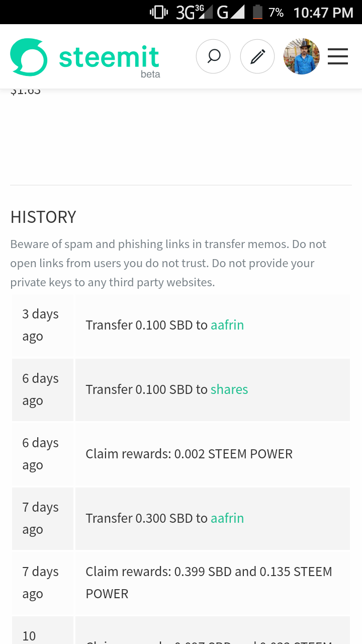Click the Steemit chat-bubble logo icon

pos(29,57)
